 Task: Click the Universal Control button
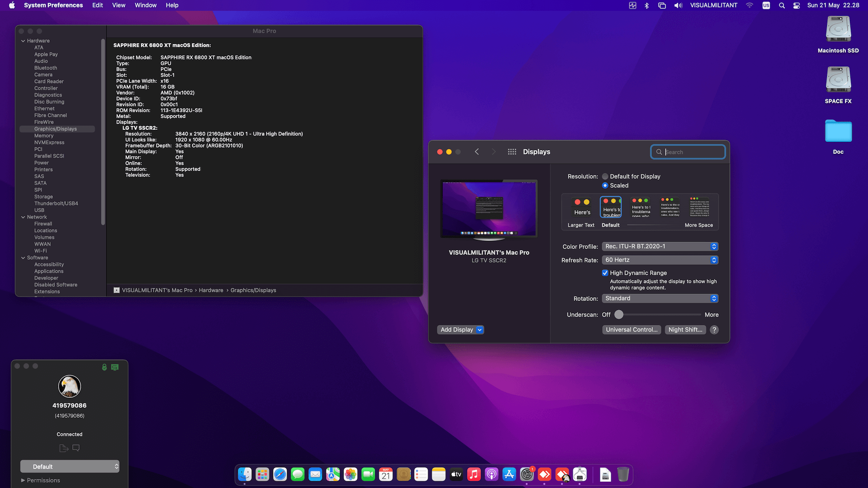coord(632,330)
